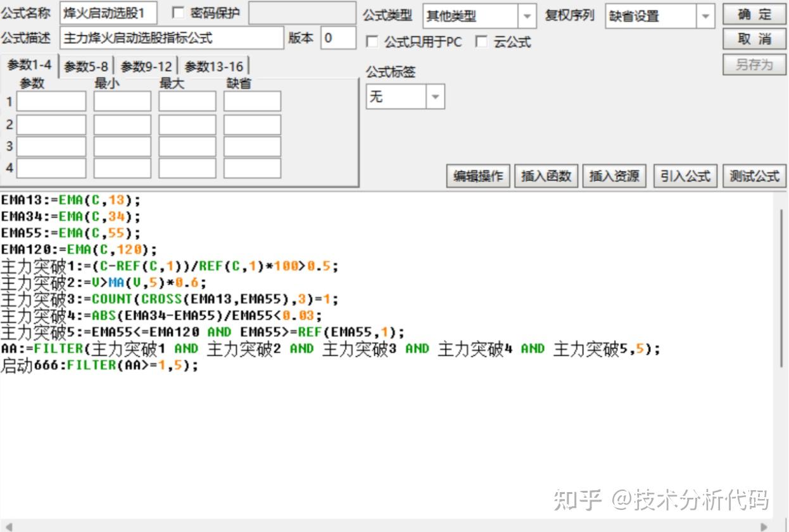Click row 3 最大 value field
Screen dimensions: 789x532
tap(187, 146)
